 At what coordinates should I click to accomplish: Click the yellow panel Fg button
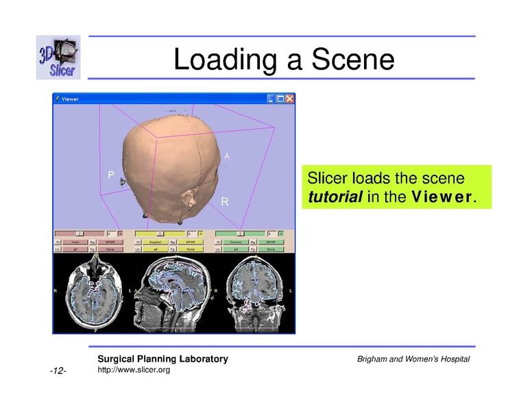pyautogui.click(x=173, y=249)
